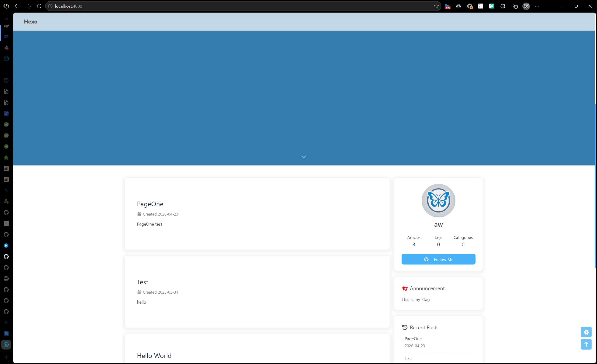597x364 pixels.
Task: Click the back-to-top arrow button
Action: point(586,344)
